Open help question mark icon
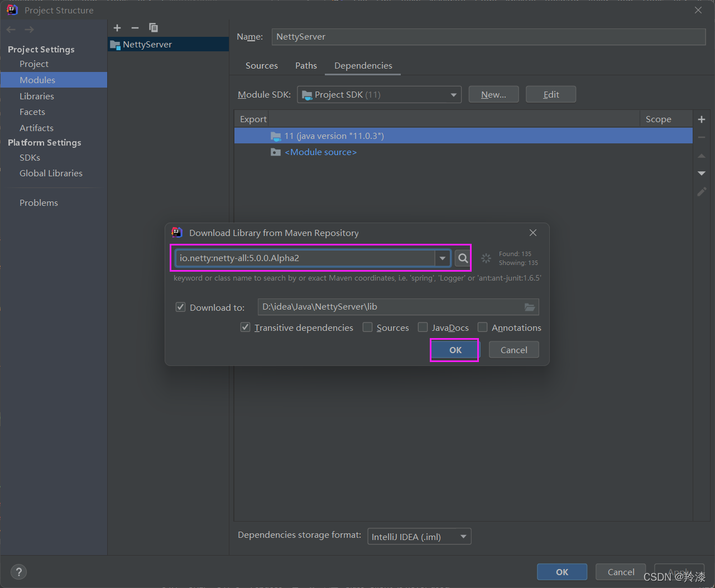Screen dimensions: 715x588 (18, 572)
